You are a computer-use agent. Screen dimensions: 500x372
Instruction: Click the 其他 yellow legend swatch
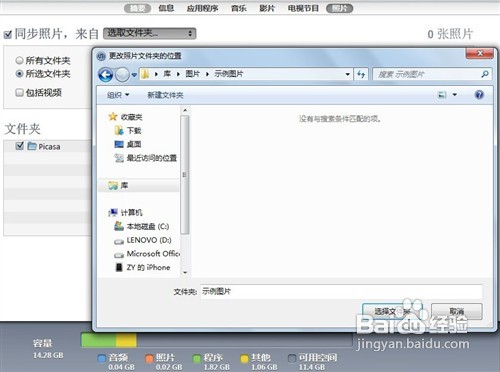245,358
